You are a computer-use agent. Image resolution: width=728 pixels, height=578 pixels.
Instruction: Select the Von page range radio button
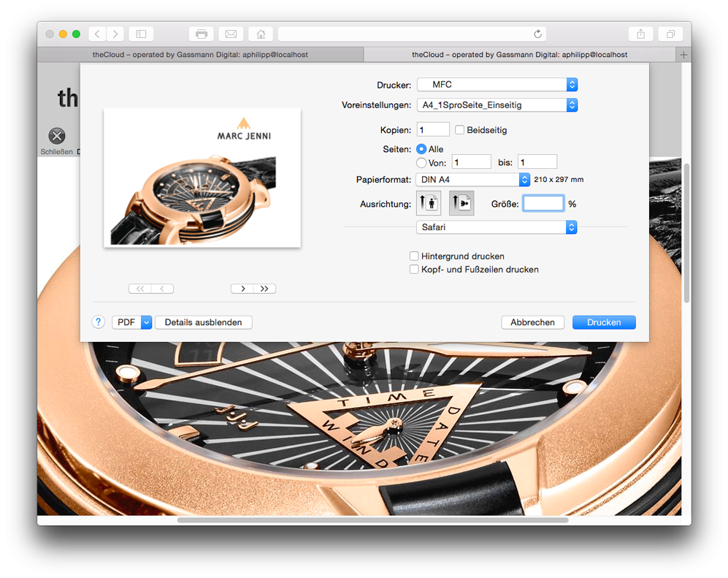[421, 163]
